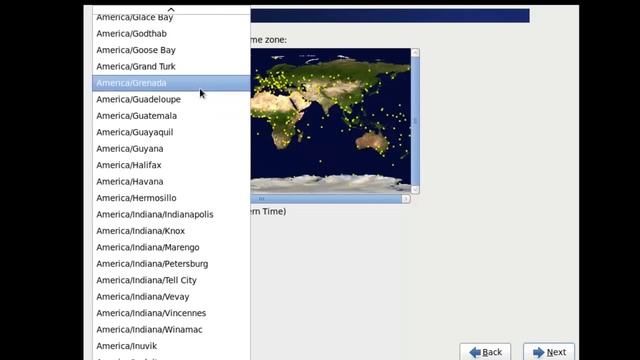Choose America/Godthab time zone

click(171, 33)
